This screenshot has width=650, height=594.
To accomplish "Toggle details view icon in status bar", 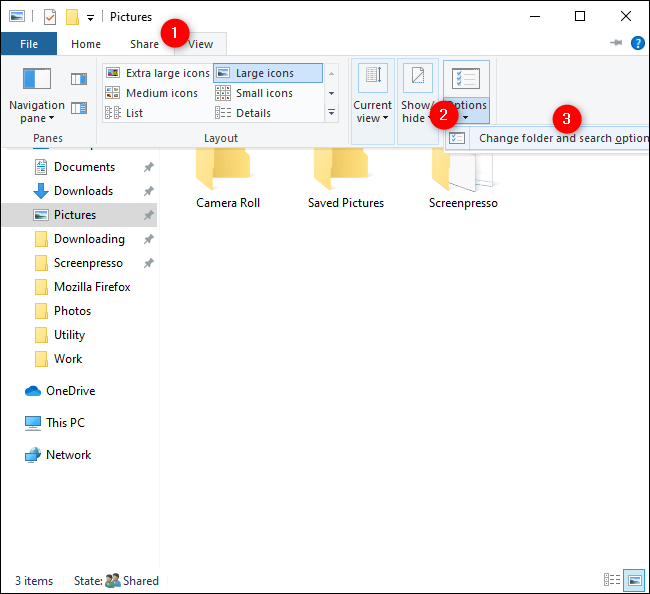I will pyautogui.click(x=611, y=580).
